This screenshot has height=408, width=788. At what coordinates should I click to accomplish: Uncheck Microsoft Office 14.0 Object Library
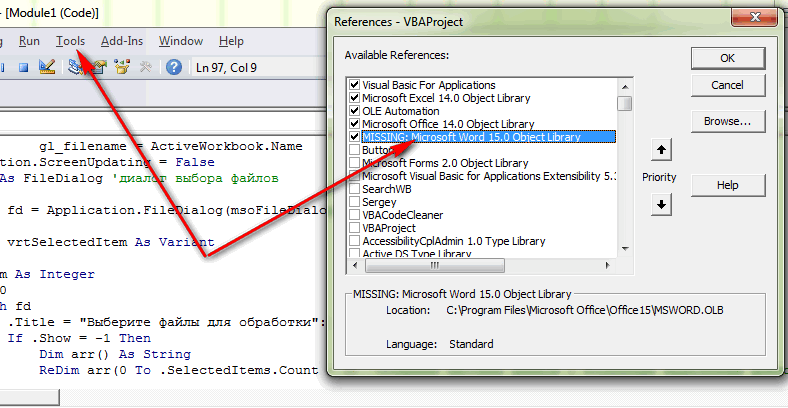click(354, 124)
